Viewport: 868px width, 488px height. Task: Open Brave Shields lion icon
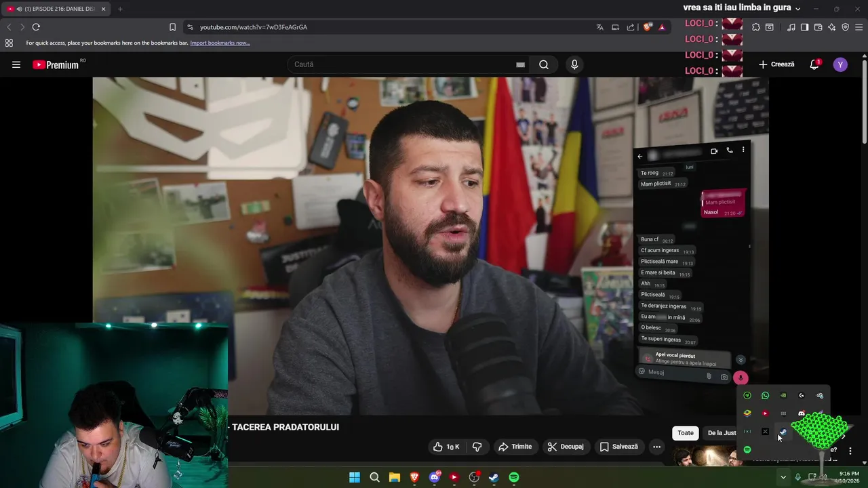click(x=648, y=27)
